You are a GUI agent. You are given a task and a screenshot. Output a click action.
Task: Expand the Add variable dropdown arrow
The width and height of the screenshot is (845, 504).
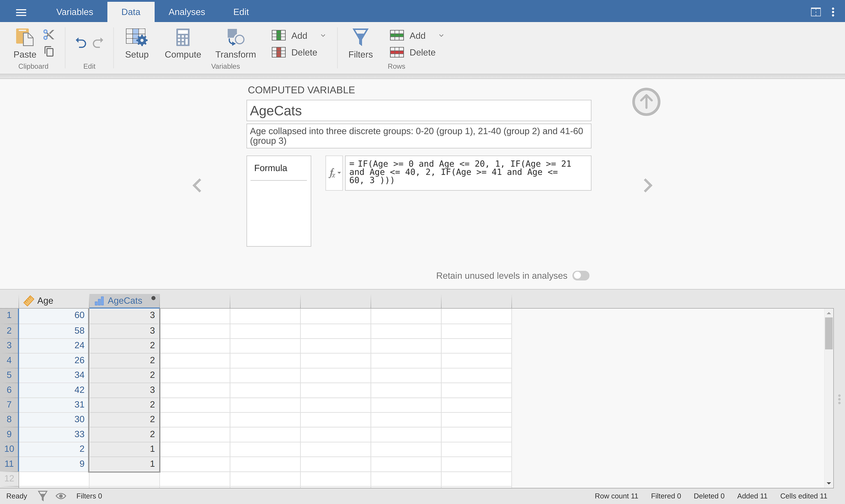point(323,35)
